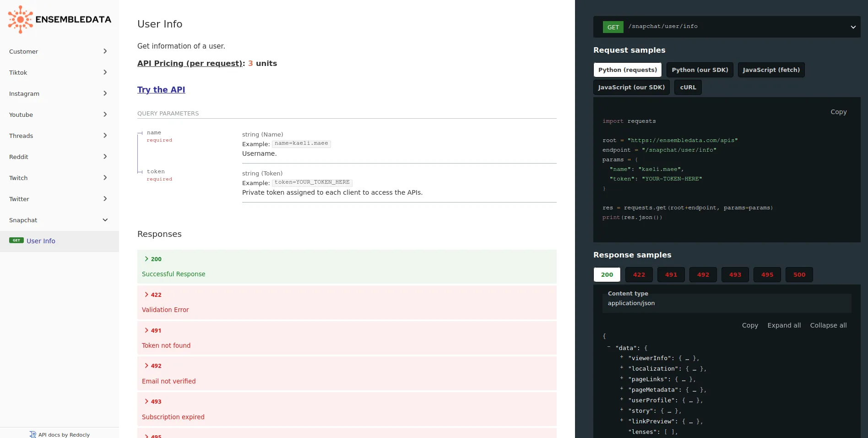868x438 pixels.
Task: Click Collapse all in response sample
Action: coord(828,325)
